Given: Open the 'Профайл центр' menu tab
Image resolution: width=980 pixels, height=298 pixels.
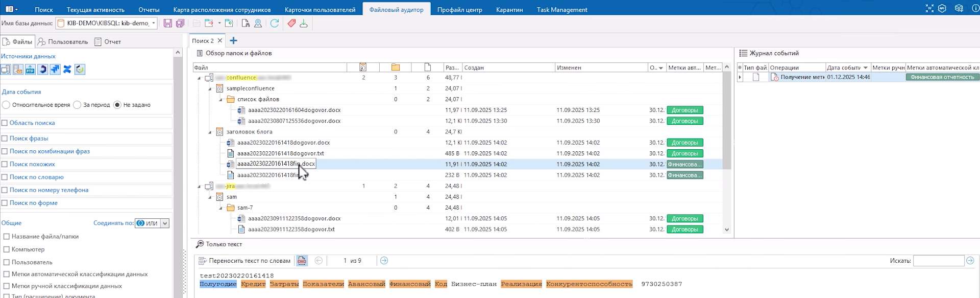Looking at the screenshot, I should (459, 10).
